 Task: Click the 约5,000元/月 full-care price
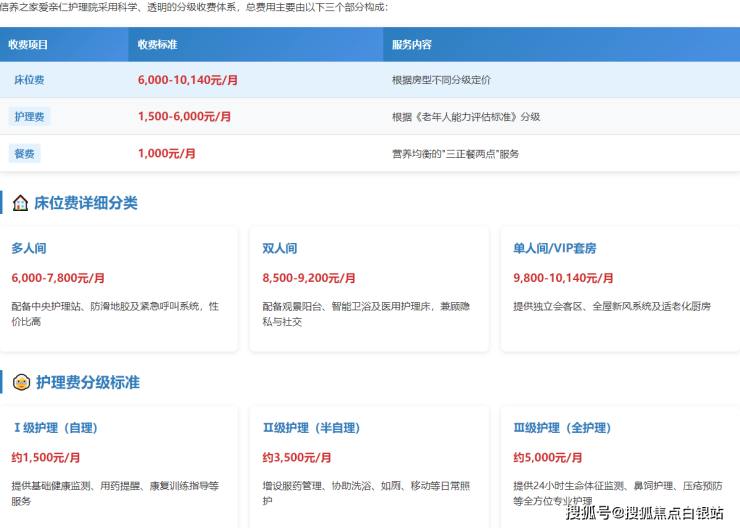547,458
